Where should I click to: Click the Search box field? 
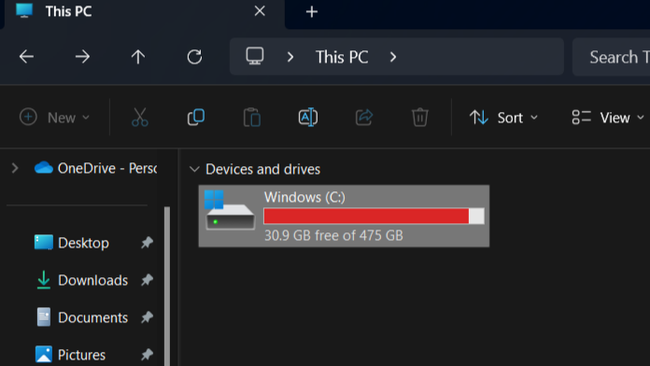coord(611,57)
